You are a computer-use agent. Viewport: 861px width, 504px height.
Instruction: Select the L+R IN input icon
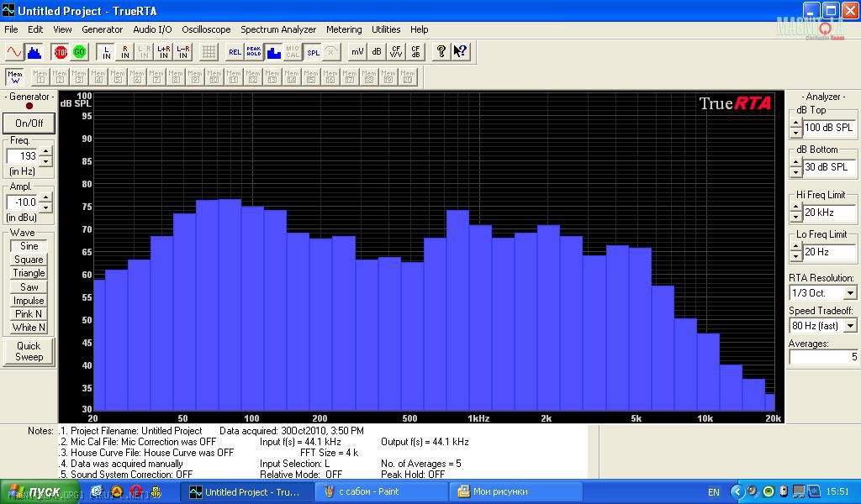pyautogui.click(x=164, y=52)
